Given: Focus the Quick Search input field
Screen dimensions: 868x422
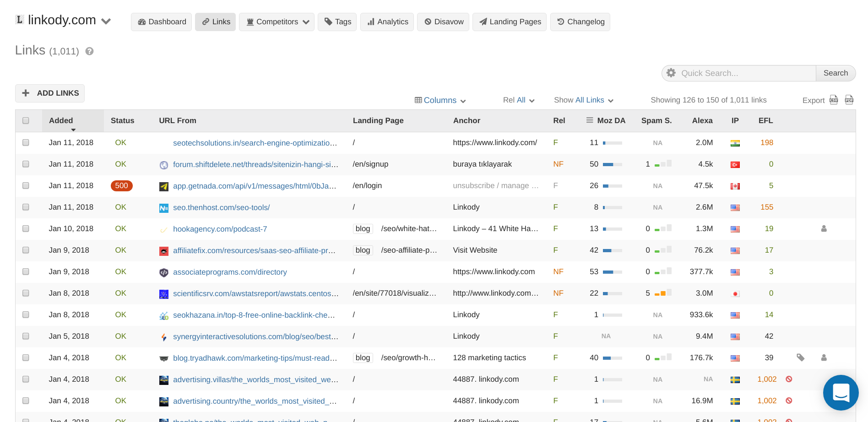Looking at the screenshot, I should [x=746, y=73].
